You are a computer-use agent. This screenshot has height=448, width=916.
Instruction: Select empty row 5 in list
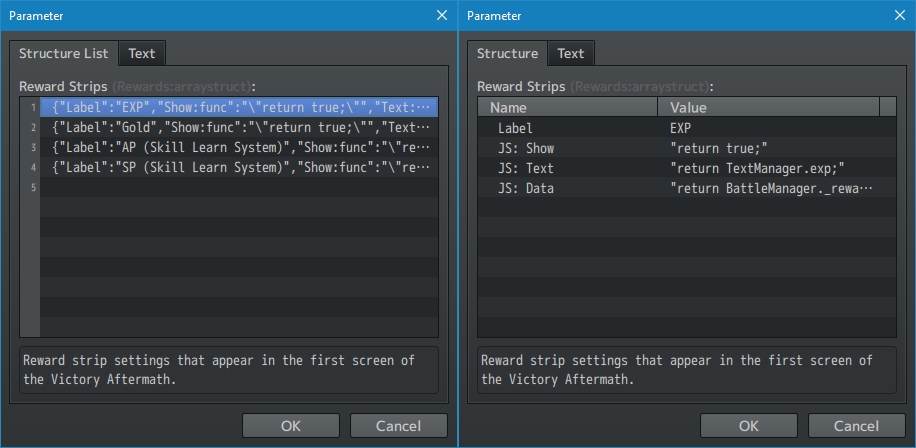pos(240,187)
